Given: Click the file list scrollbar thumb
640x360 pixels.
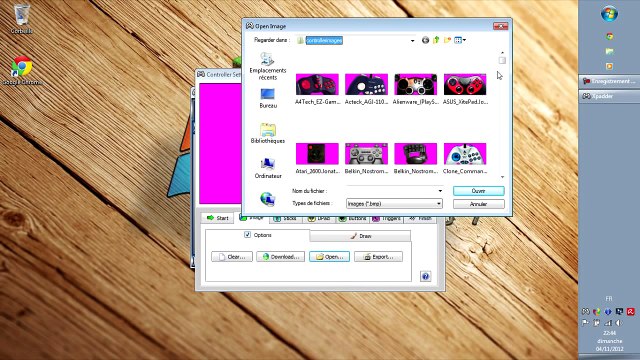Looking at the screenshot, I should pos(502,60).
